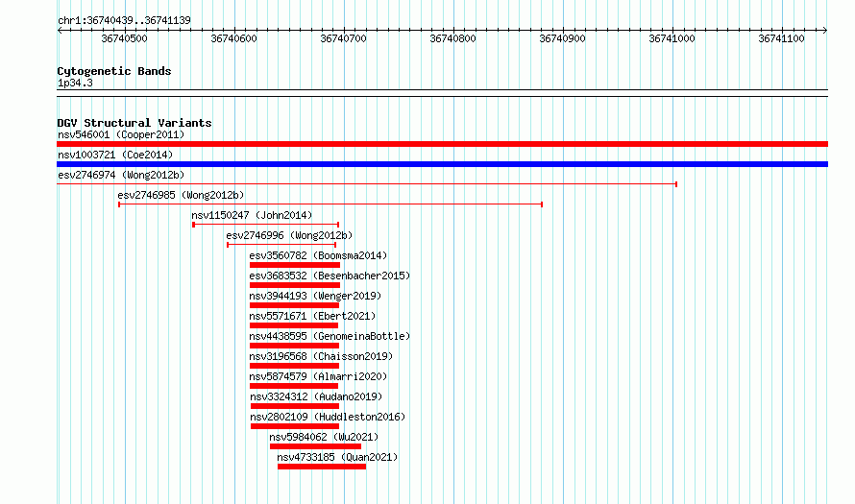Select the nsv3196568 red bar
This screenshot has height=504, width=855.
point(295,366)
